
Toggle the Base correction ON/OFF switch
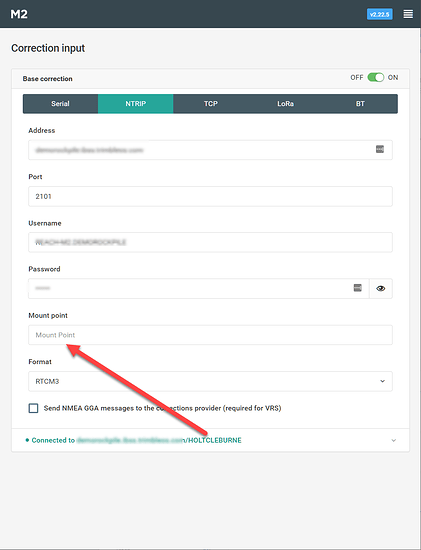[376, 78]
